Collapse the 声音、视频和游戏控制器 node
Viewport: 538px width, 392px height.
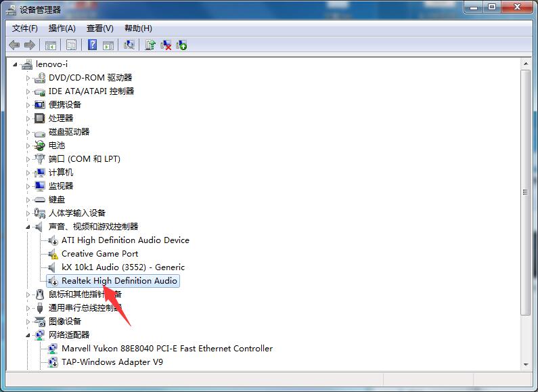(28, 227)
